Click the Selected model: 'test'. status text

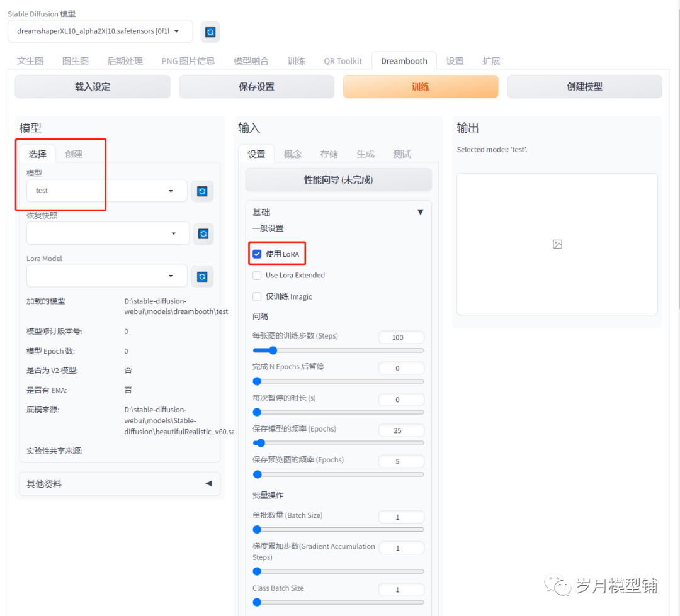click(x=492, y=150)
